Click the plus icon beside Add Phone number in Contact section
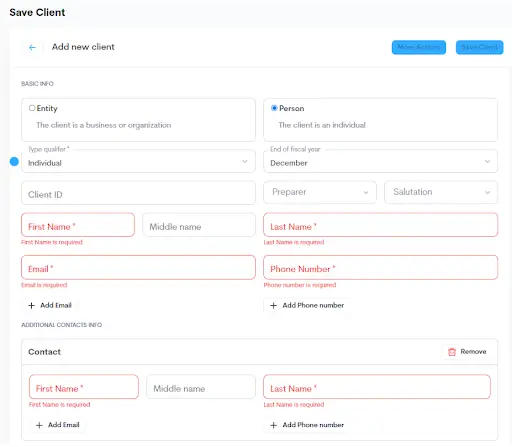512x447 pixels. pos(273,425)
